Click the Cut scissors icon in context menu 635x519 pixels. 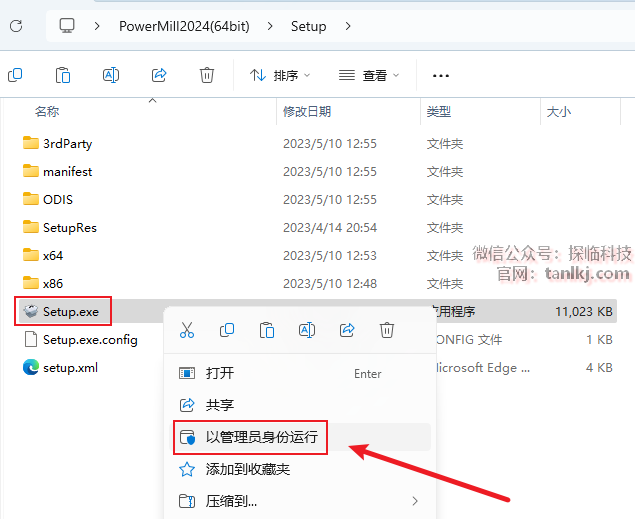click(187, 330)
